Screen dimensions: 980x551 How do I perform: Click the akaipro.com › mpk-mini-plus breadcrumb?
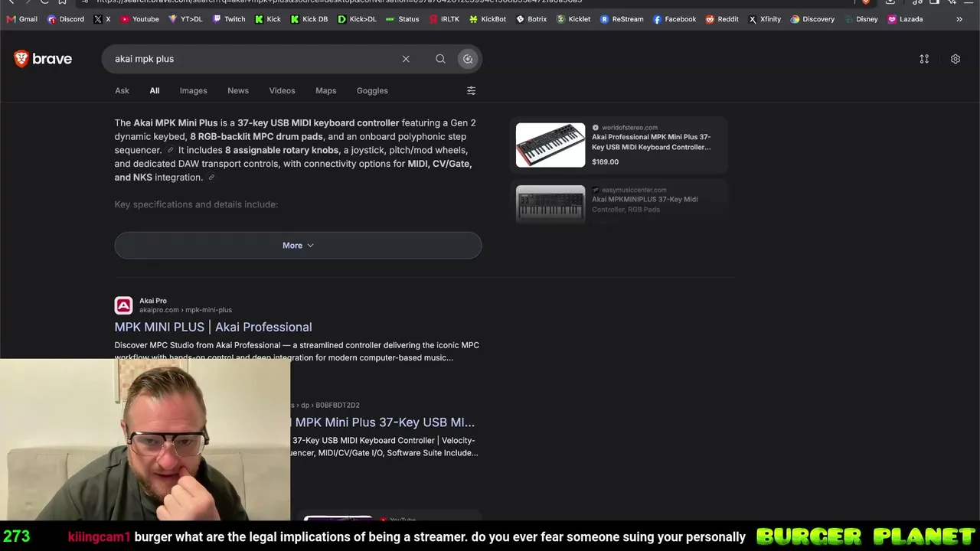coord(185,310)
